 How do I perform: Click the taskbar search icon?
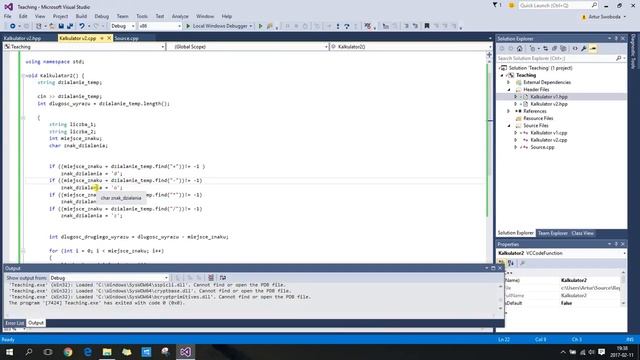pyautogui.click(x=29, y=352)
